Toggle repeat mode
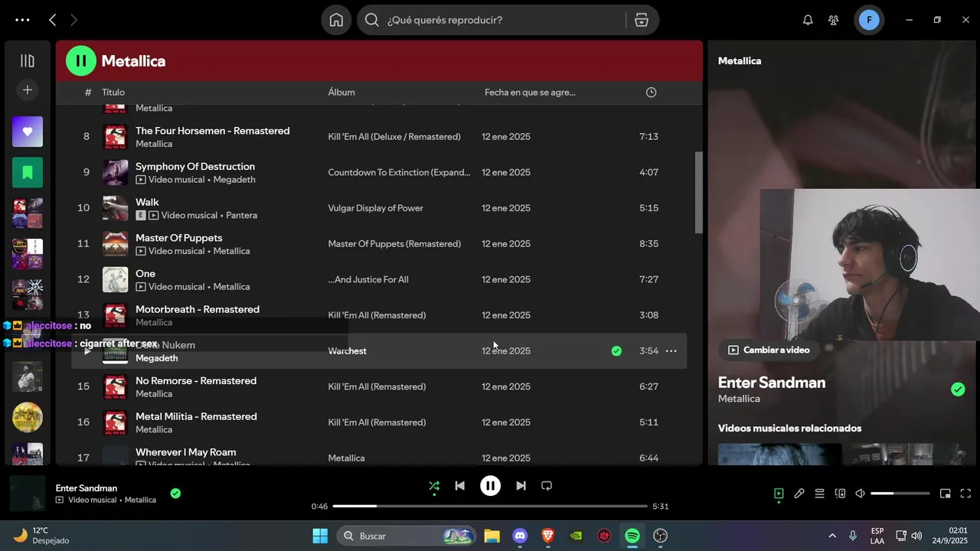The width and height of the screenshot is (980, 551). (547, 486)
